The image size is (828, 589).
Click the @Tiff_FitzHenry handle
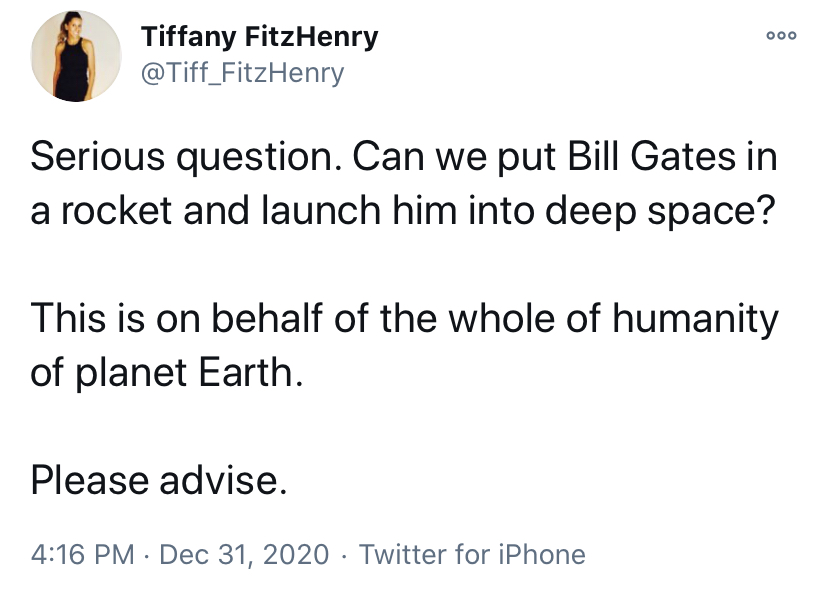243,73
